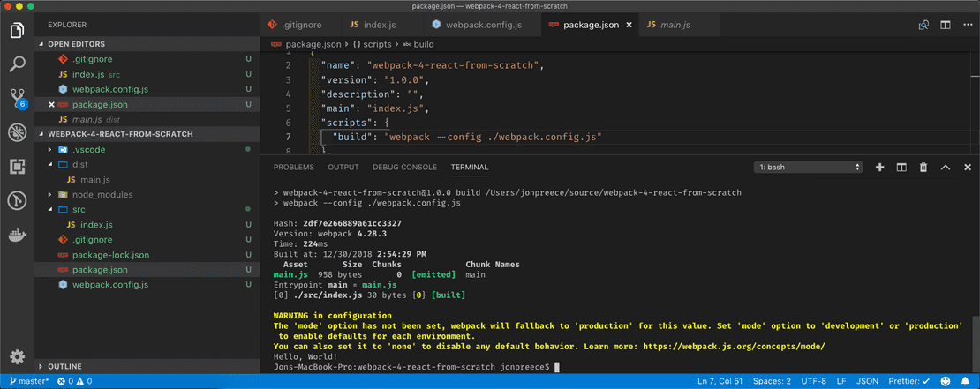Open .gitignore in Open Editors

pyautogui.click(x=147, y=59)
